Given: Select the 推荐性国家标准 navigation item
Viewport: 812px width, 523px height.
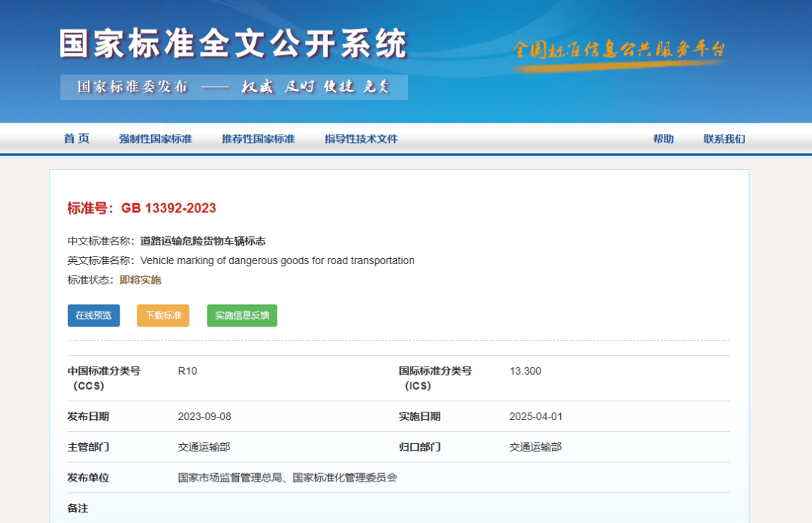Looking at the screenshot, I should 259,139.
